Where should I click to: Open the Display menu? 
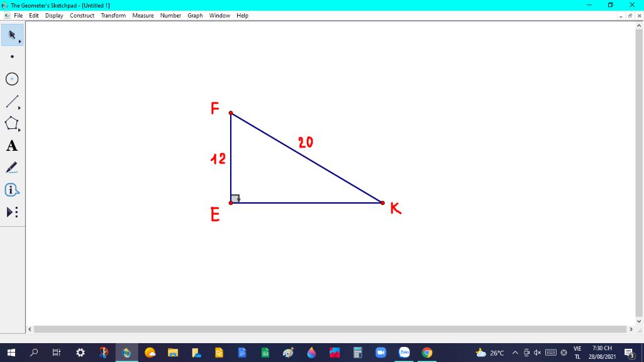coord(54,16)
